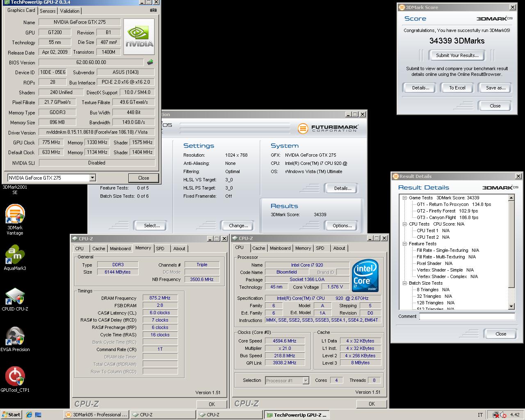525x420 pixels.
Task: Click the To Excel button
Action: (457, 88)
